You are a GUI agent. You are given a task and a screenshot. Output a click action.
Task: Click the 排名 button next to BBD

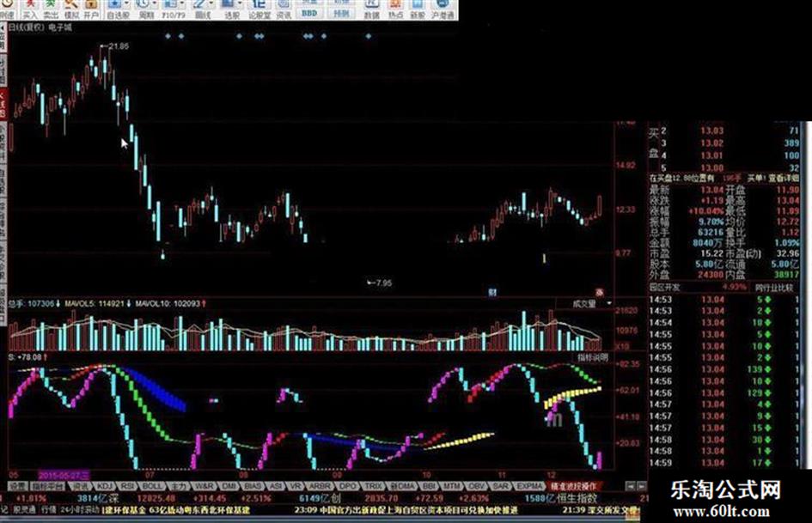click(x=341, y=13)
